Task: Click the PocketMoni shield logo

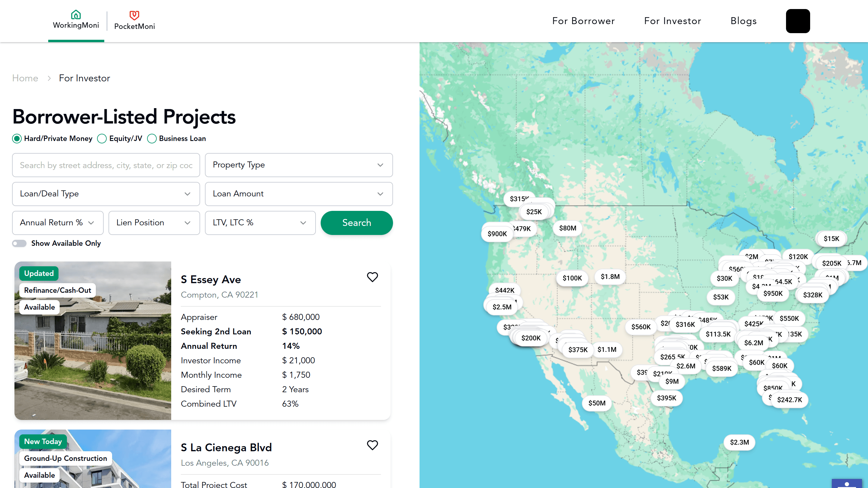Action: tap(134, 15)
